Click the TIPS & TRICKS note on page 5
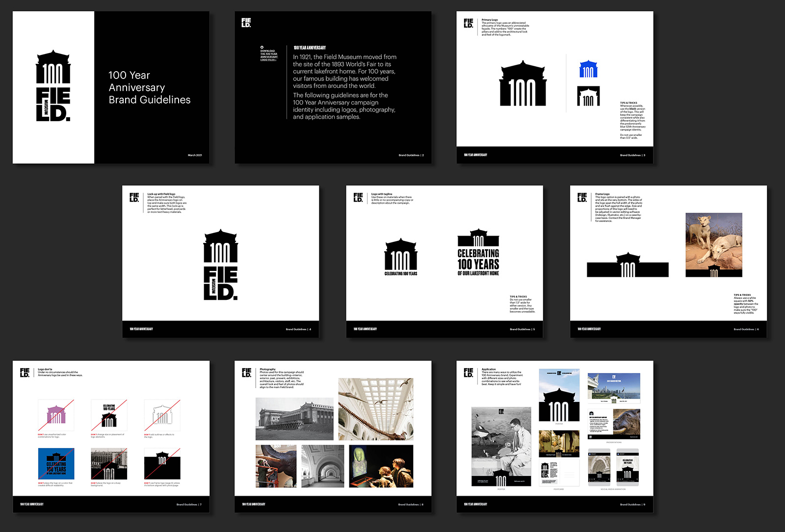The width and height of the screenshot is (785, 532). (x=523, y=304)
